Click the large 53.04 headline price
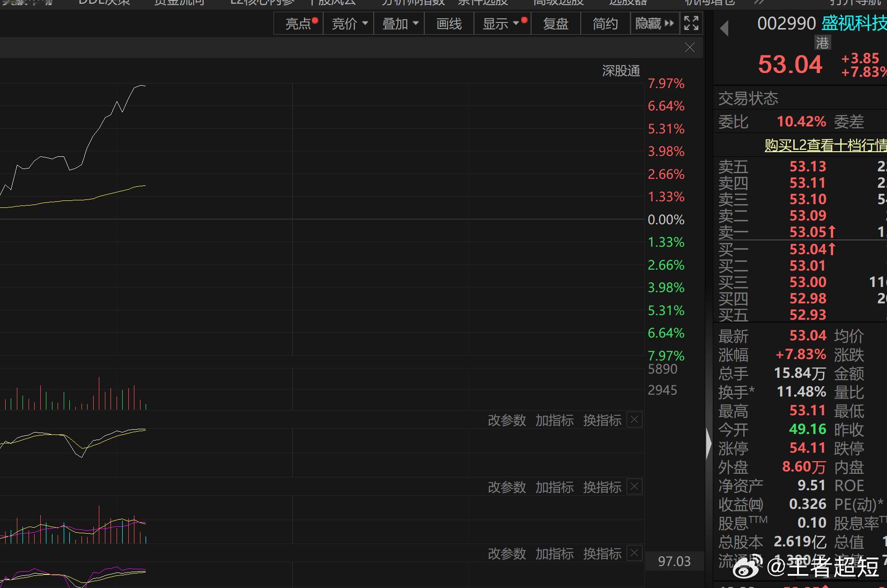The height and width of the screenshot is (588, 887). click(x=790, y=65)
